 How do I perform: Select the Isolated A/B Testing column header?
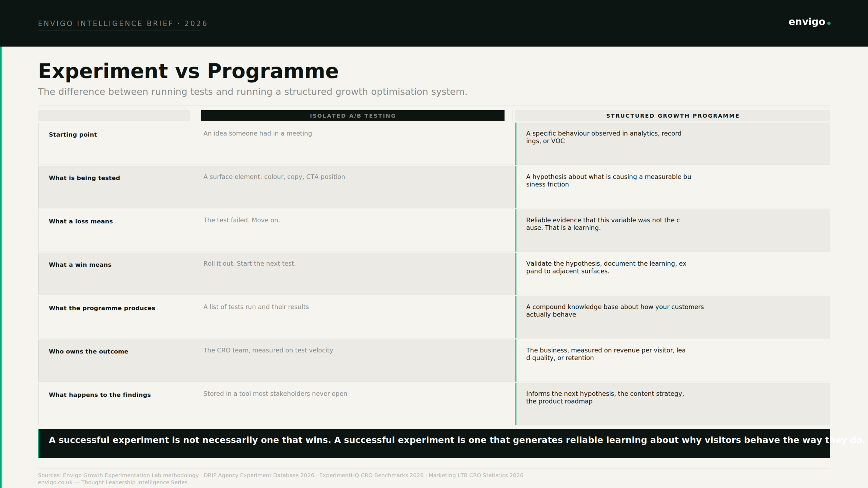coord(353,116)
